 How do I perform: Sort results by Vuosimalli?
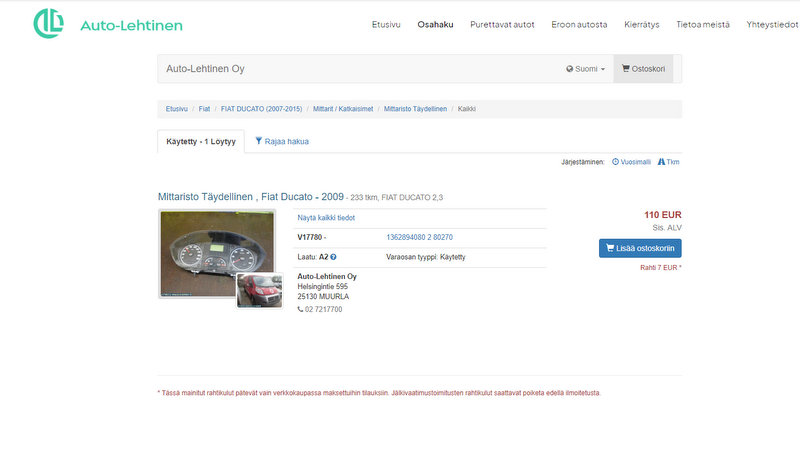coord(631,162)
